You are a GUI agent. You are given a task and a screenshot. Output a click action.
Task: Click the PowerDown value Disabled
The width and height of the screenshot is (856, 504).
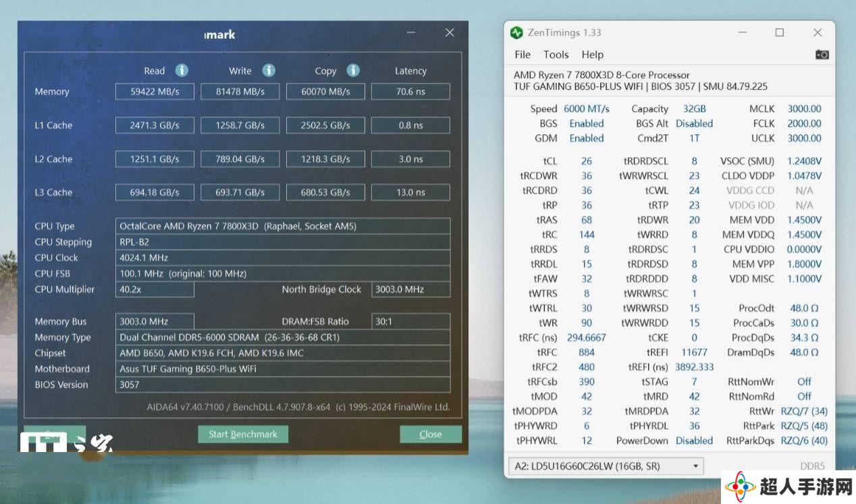click(x=694, y=441)
